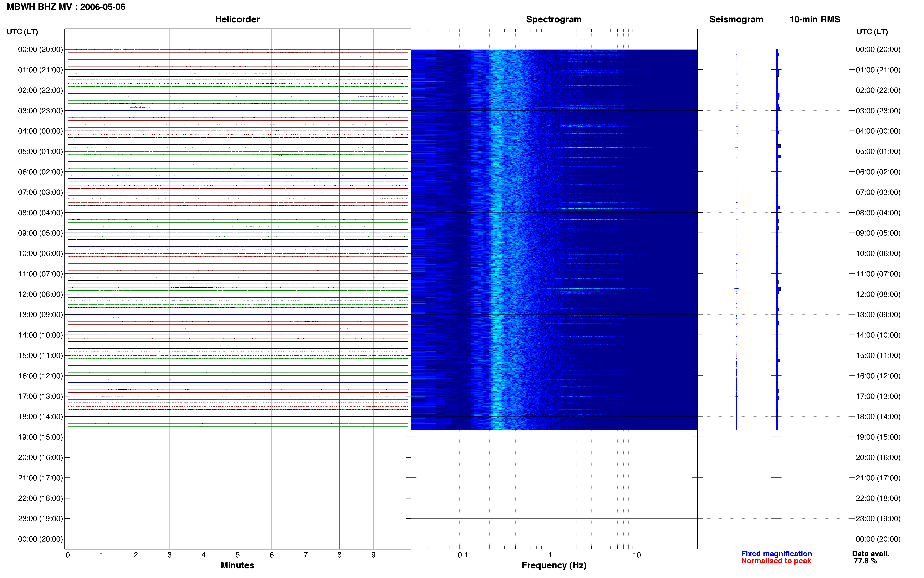Click the left 02:00 (22:00) time label
The width and height of the screenshot is (924, 578).
point(41,90)
